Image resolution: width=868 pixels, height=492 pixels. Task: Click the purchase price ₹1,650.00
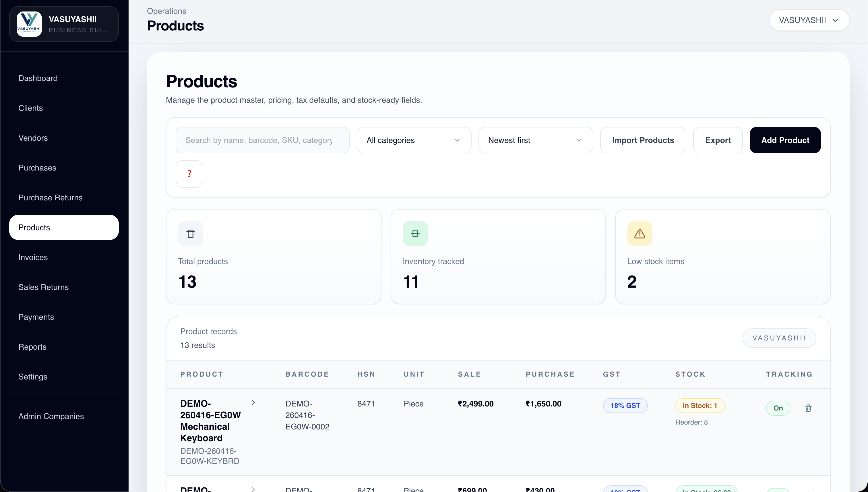pyautogui.click(x=543, y=404)
